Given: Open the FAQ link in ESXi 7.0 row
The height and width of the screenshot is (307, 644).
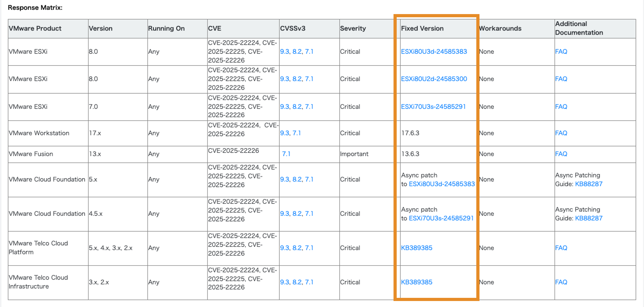Looking at the screenshot, I should pos(561,107).
